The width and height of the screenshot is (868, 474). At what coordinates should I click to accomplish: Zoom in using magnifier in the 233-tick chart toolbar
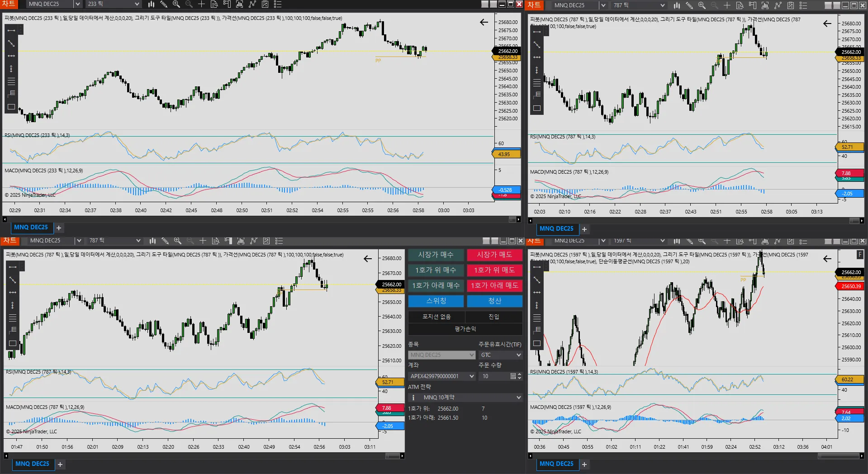pyautogui.click(x=176, y=4)
